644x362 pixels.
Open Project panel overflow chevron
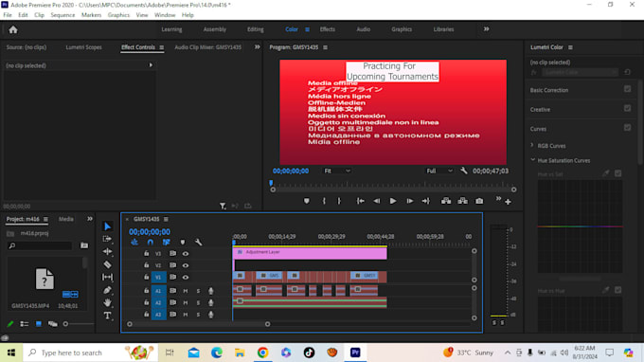(90, 219)
